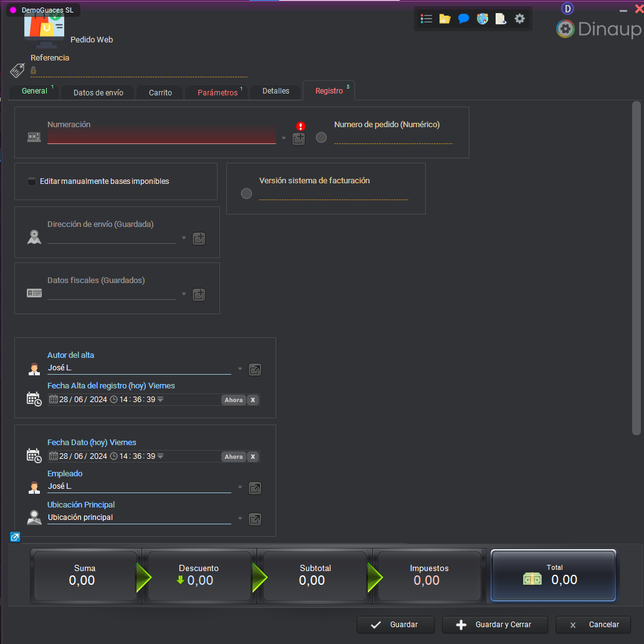This screenshot has height=644, width=644.
Task: Switch to the Carrito tab
Action: tap(160, 92)
